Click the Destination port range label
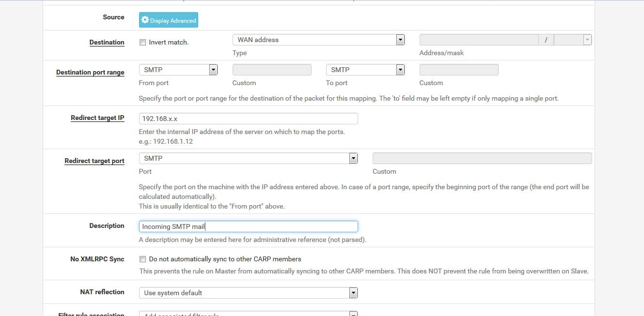644x316 pixels. point(90,73)
